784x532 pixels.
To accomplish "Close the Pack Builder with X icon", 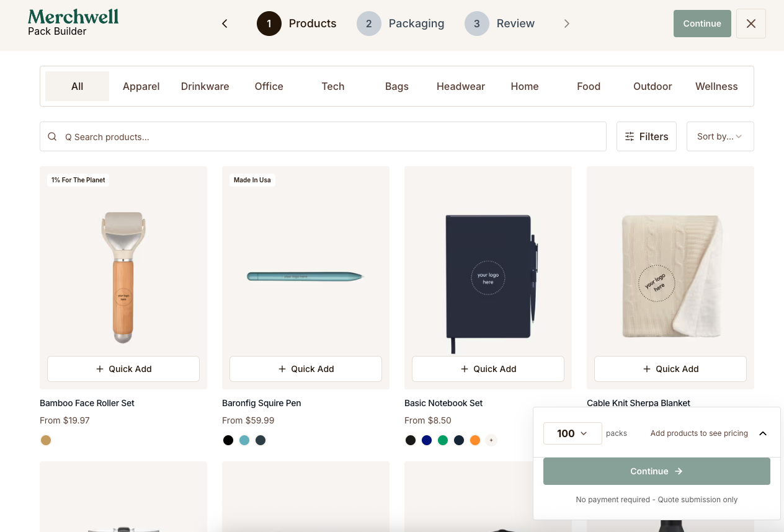I will pyautogui.click(x=751, y=24).
